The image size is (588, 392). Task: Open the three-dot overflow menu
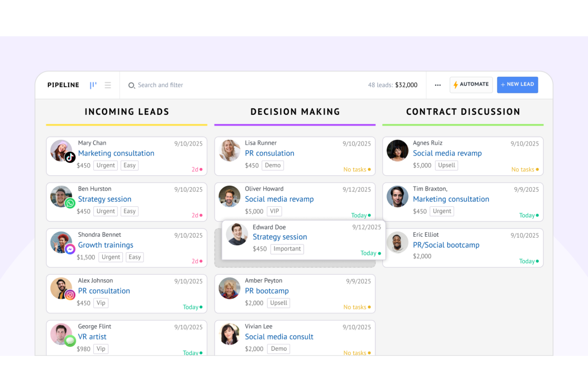point(437,85)
